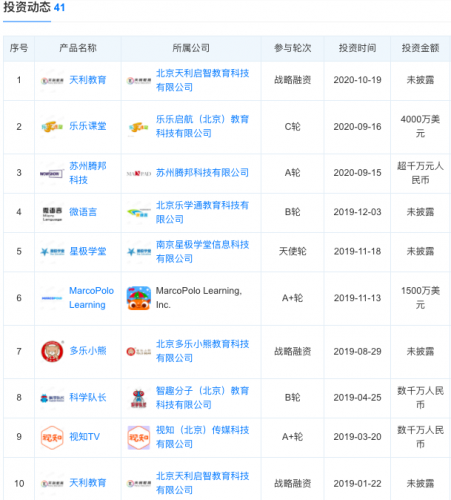The image size is (451, 500).
Task: Open 北京天利启智教育科技有限公司 link in row 1
Action: click(x=202, y=80)
